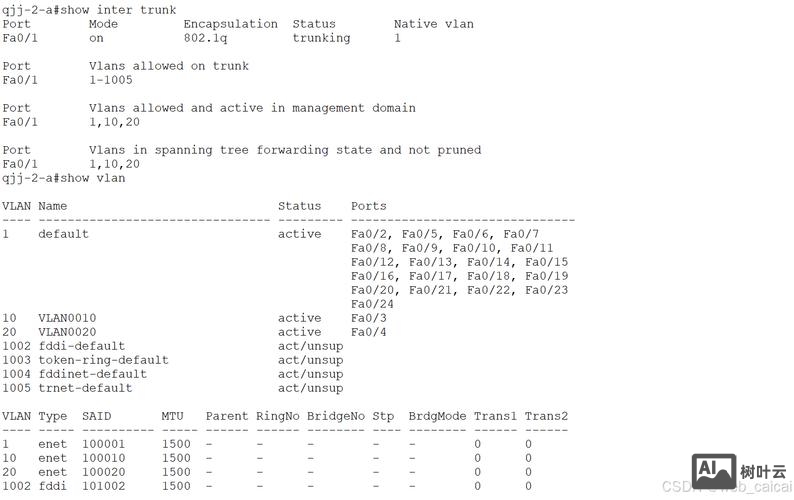
Task: Click the Native vlan column header
Action: tap(433, 24)
